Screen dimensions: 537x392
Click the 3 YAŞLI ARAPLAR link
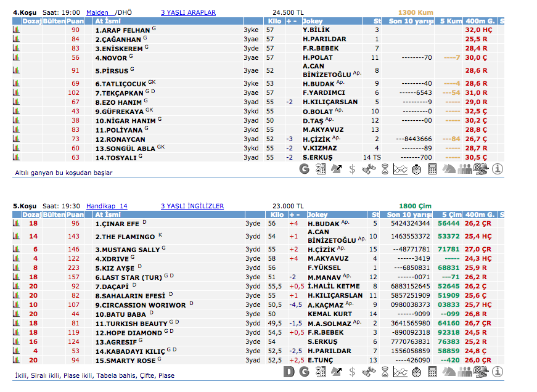pyautogui.click(x=188, y=12)
